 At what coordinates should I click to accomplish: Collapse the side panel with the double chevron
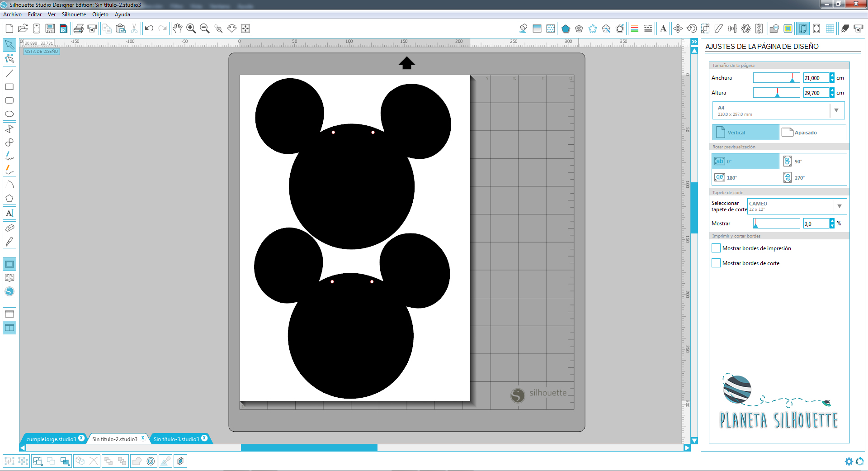[694, 42]
